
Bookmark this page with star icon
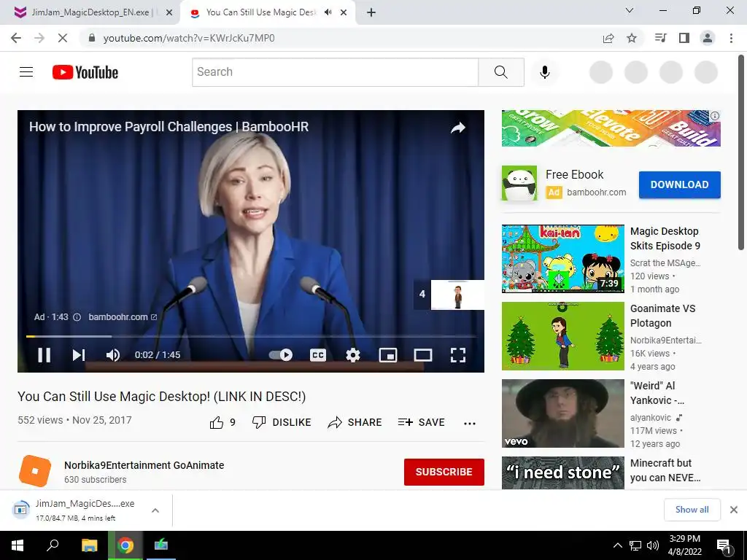click(632, 38)
